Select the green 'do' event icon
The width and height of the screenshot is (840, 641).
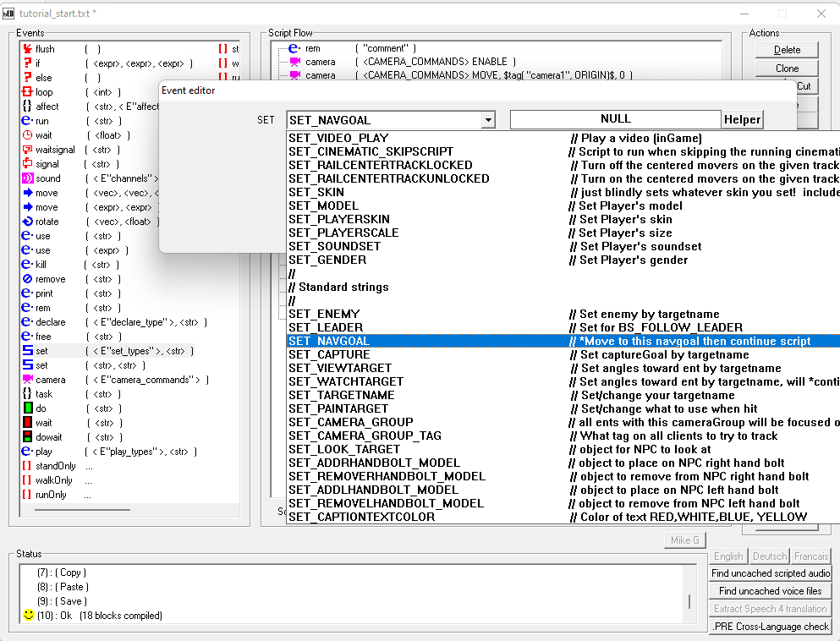coord(27,408)
